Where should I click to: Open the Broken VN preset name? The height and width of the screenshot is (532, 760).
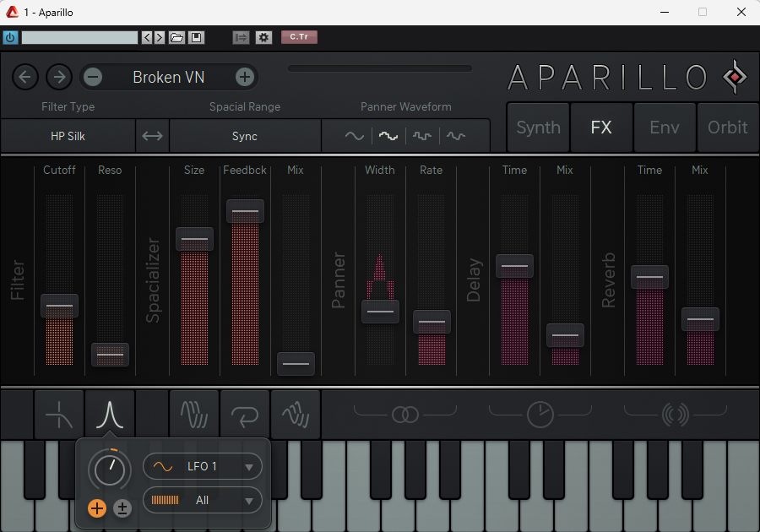pyautogui.click(x=169, y=77)
